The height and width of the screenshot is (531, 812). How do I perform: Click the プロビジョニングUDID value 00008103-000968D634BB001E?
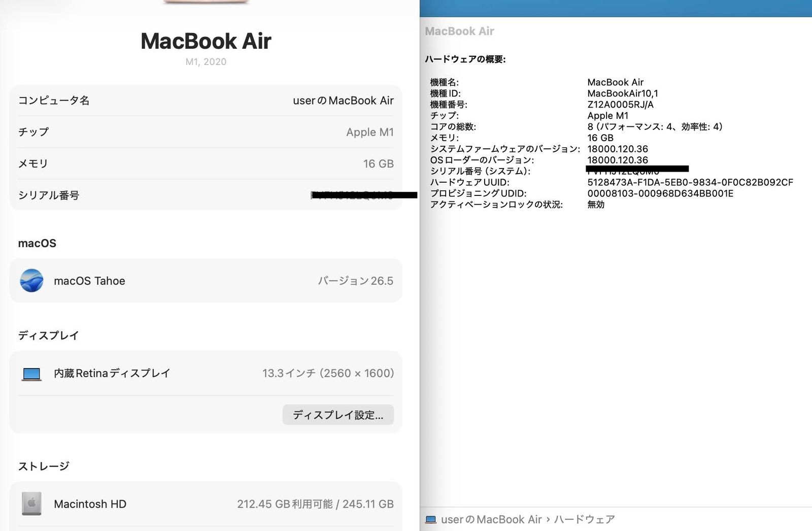tap(660, 193)
